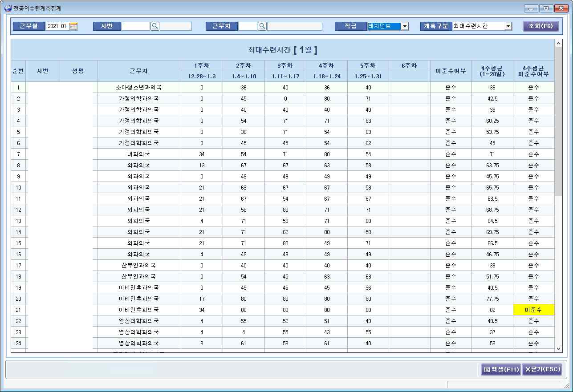Click the 순번 column header

(18, 71)
